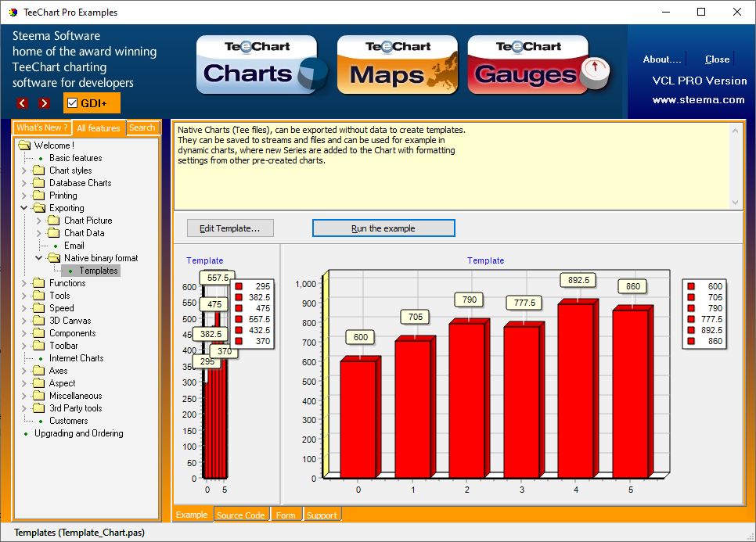Click the Exporting open folder icon
This screenshot has height=542, width=756.
pos(38,207)
